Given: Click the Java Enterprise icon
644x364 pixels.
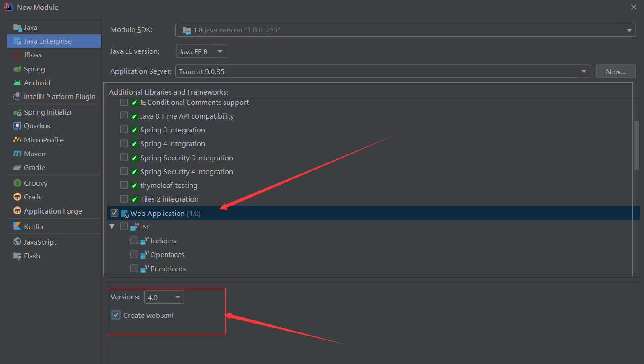Looking at the screenshot, I should tap(17, 41).
